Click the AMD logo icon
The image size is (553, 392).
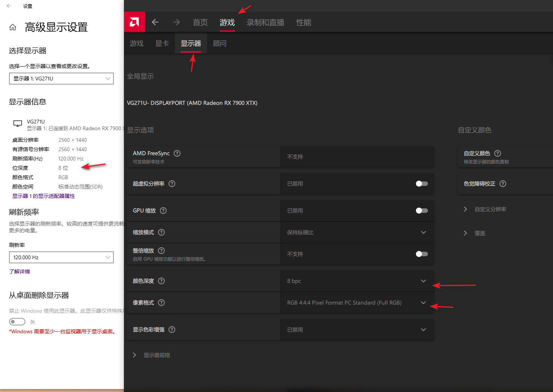coord(134,22)
